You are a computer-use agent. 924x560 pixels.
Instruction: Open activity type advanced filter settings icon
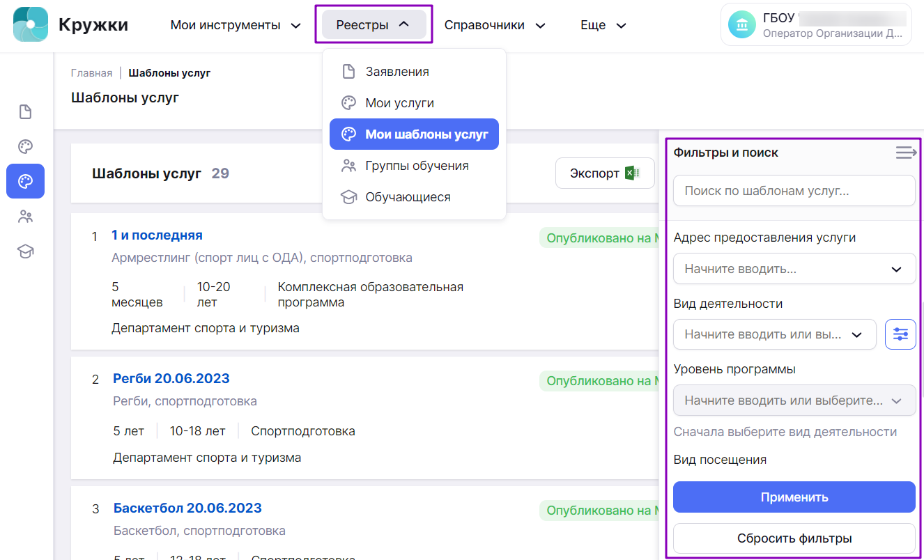point(900,334)
